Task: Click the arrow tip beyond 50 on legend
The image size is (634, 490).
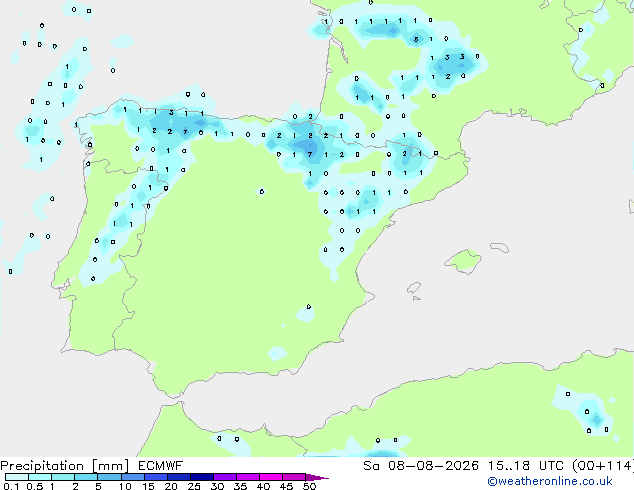Action: [x=318, y=477]
